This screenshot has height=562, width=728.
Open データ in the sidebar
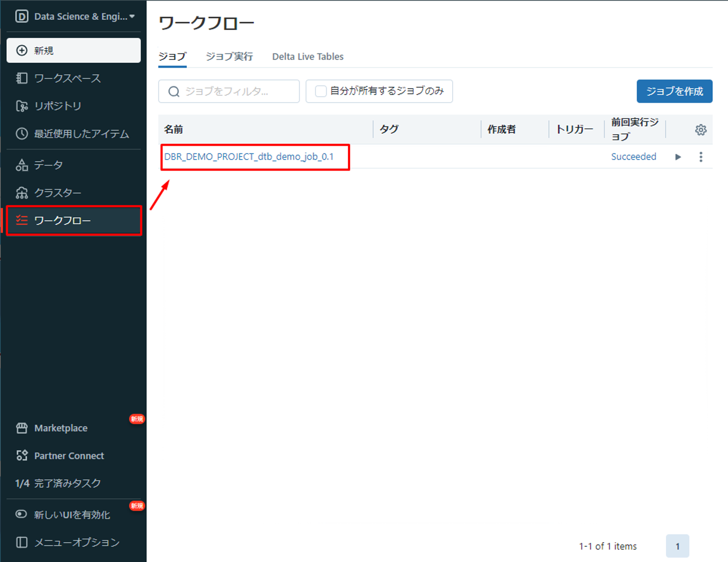(x=73, y=165)
